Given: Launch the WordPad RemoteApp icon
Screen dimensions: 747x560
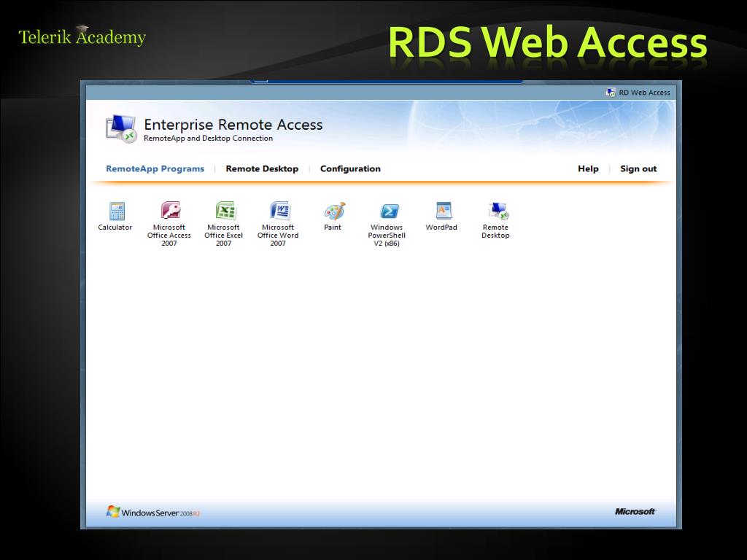Looking at the screenshot, I should 444,211.
